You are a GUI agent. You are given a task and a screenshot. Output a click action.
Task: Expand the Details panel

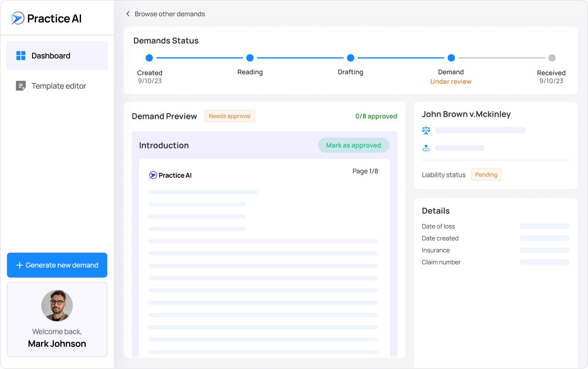click(436, 210)
